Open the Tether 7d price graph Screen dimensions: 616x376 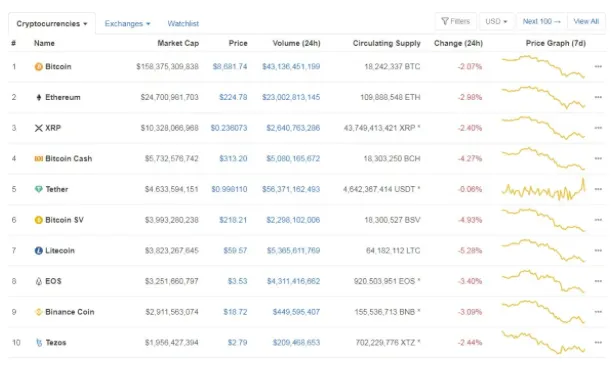tap(543, 189)
